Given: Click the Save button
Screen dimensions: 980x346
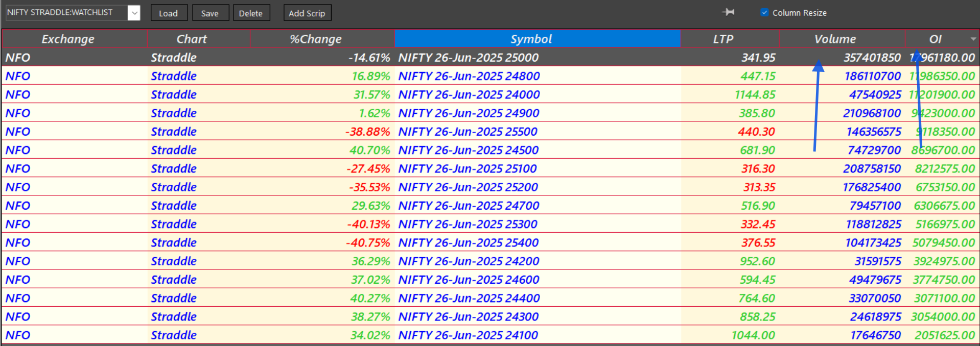Looking at the screenshot, I should click(x=210, y=13).
